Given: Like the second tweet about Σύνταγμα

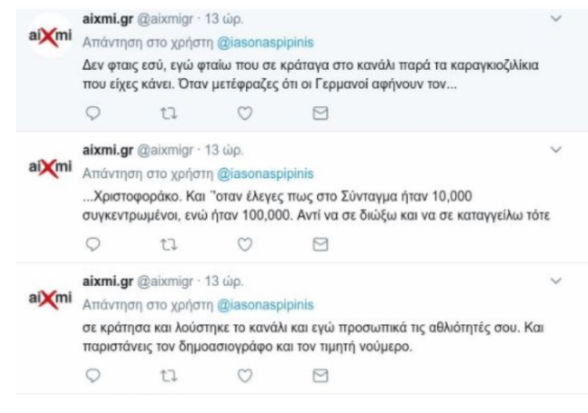Looking at the screenshot, I should 245,245.
